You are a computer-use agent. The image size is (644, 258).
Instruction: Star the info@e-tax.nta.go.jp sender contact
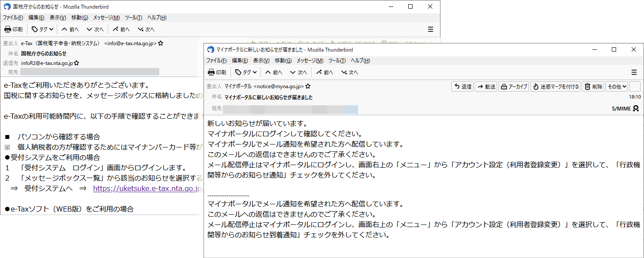[x=161, y=43]
